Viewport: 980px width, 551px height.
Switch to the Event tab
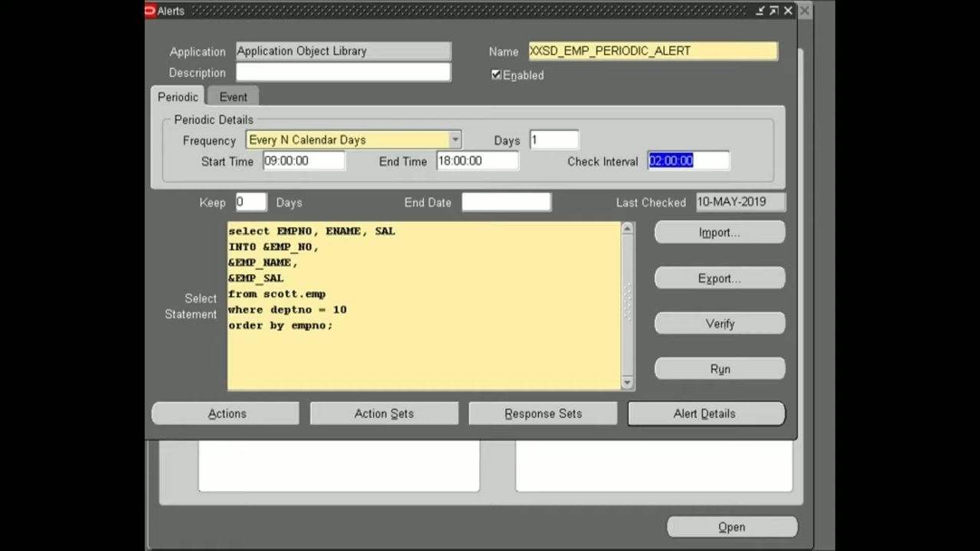233,97
